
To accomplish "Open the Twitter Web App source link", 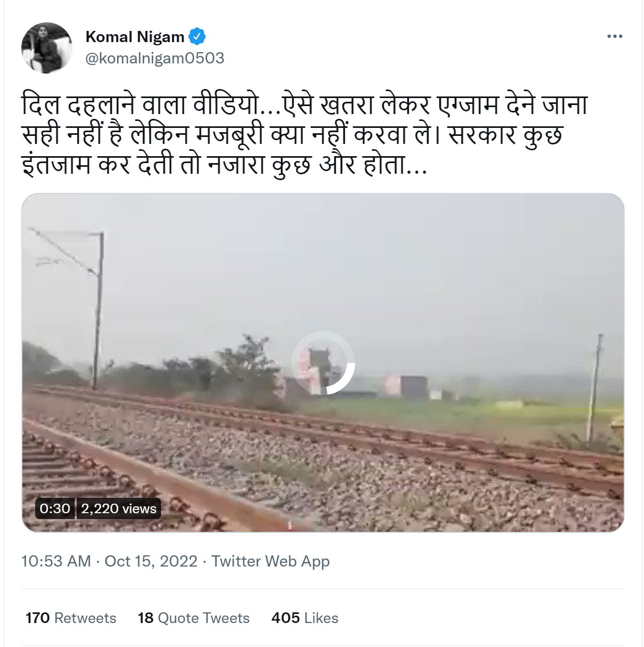I will point(271,561).
